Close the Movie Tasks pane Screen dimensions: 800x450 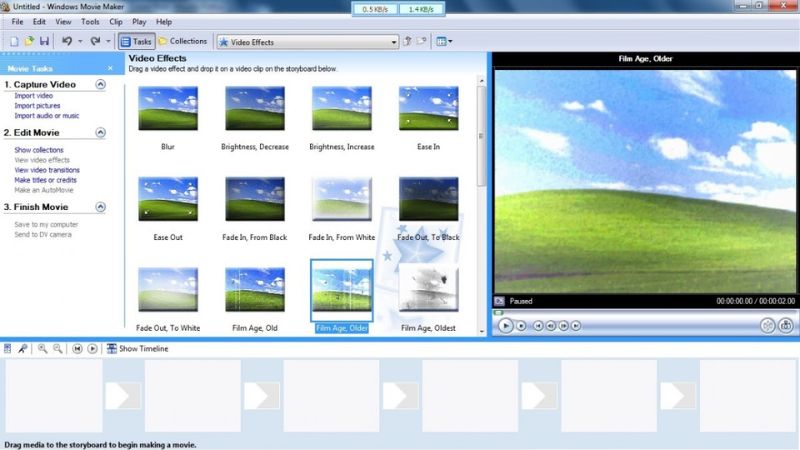(x=110, y=68)
